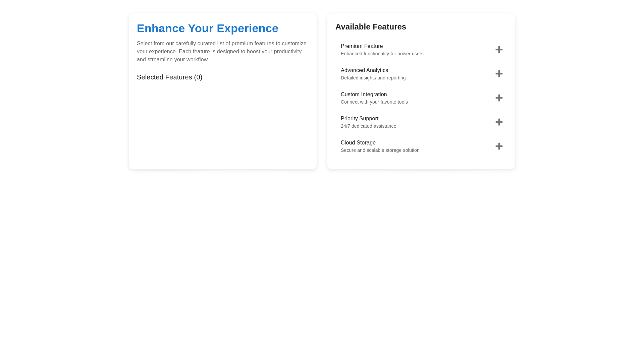644x362 pixels.
Task: Add the Premium Feature with plus icon
Action: (x=499, y=50)
